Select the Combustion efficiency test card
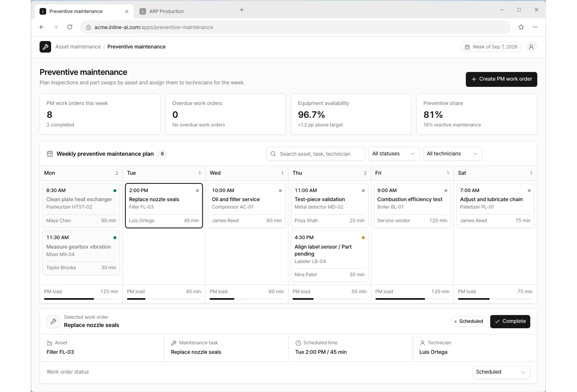 (412, 206)
